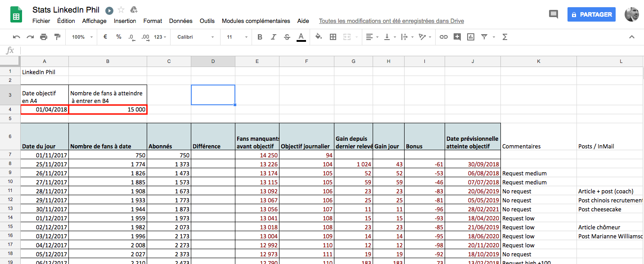644x264 pixels.
Task: Hide the menus with the chevron
Action: [631, 37]
